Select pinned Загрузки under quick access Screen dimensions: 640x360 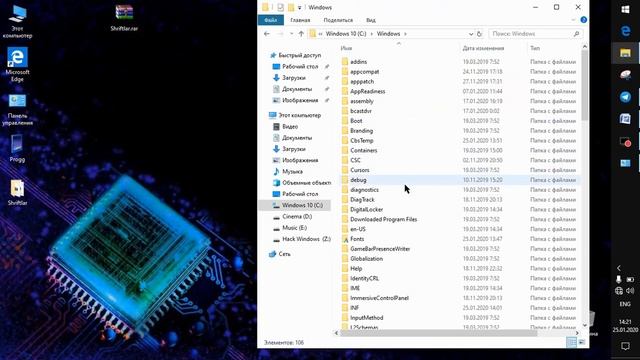[x=293, y=78]
